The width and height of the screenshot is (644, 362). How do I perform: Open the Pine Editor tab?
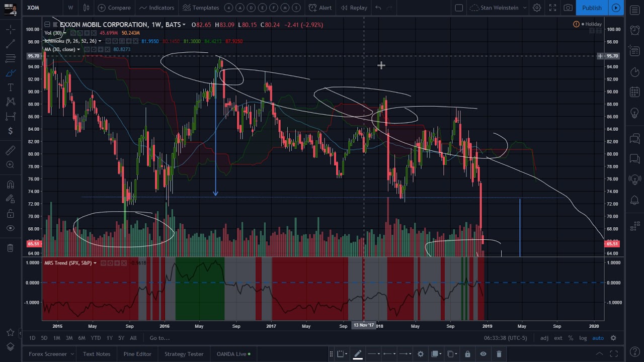pos(137,354)
